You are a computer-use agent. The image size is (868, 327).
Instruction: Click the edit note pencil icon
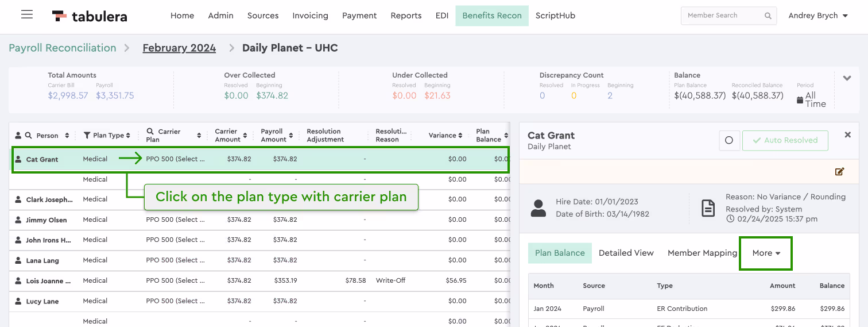click(839, 171)
